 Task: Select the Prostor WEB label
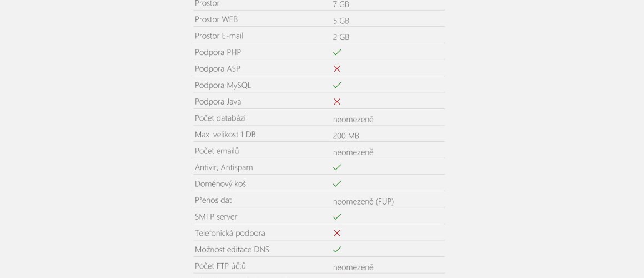point(216,19)
